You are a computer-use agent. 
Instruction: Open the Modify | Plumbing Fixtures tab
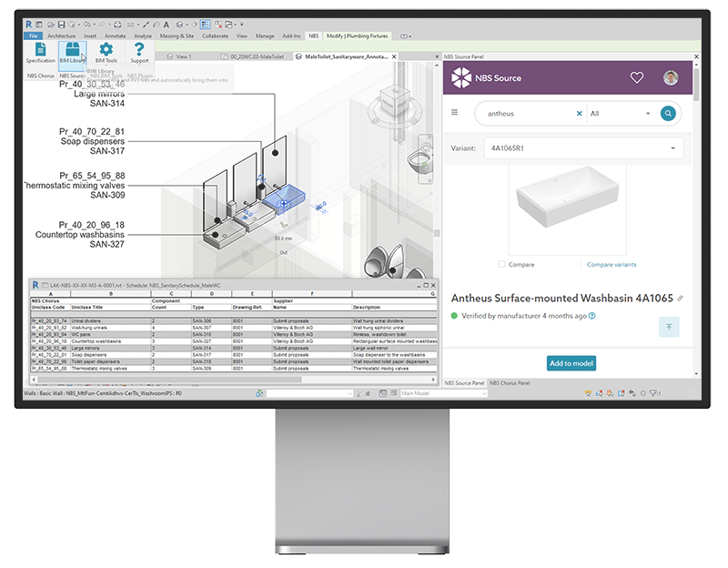tap(357, 36)
